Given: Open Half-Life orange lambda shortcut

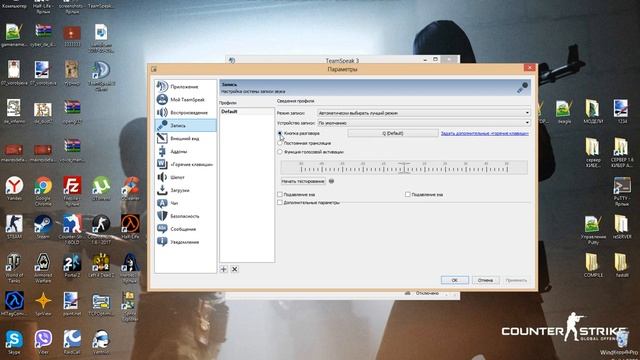Looking at the screenshot, I should (130, 227).
